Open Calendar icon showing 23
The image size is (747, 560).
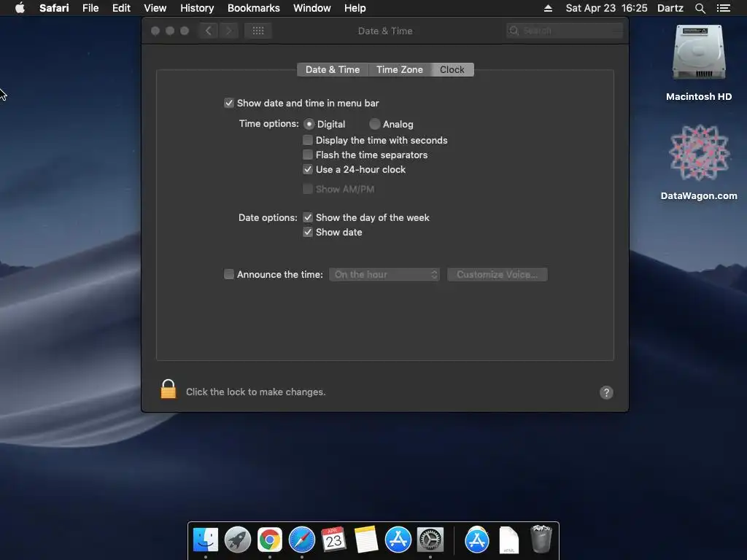(333, 540)
